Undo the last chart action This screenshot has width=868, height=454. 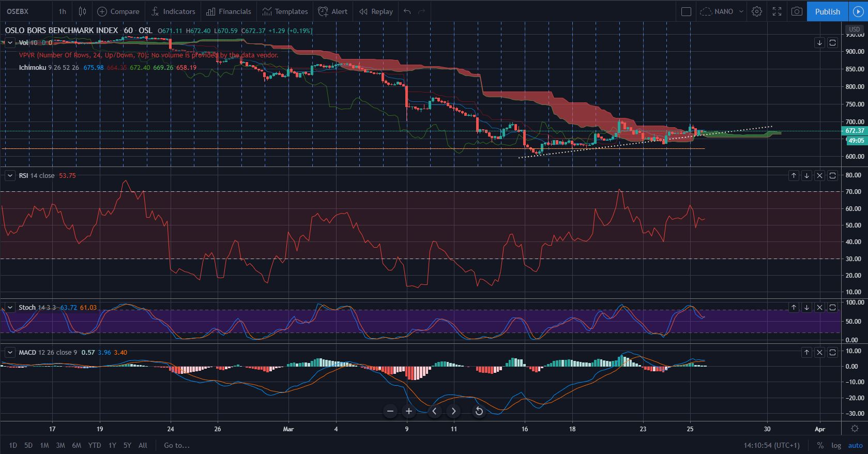pyautogui.click(x=407, y=11)
